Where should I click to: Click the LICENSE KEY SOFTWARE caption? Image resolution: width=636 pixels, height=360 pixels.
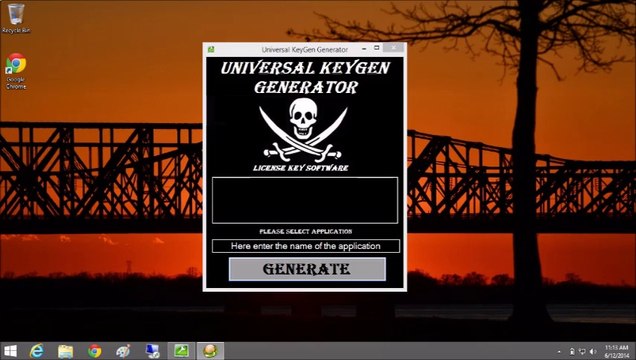301,168
